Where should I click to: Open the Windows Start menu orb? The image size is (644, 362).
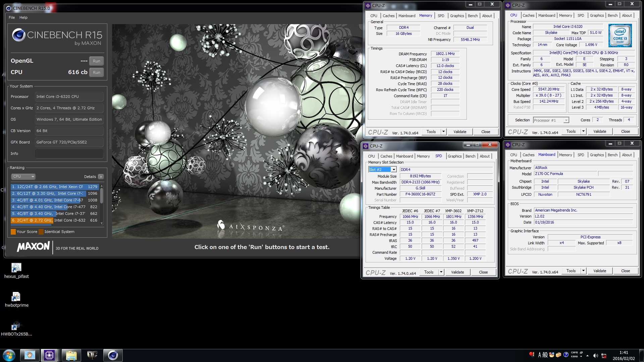(9, 355)
